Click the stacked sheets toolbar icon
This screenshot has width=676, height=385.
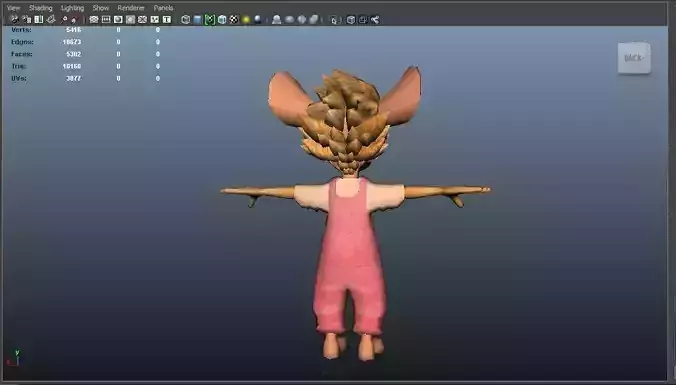tap(314, 19)
